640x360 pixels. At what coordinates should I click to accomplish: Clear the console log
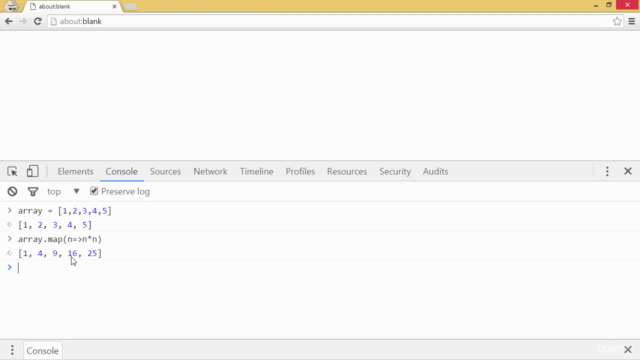[12, 191]
